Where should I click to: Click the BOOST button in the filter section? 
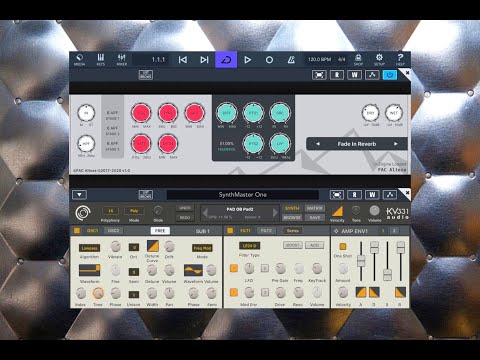pos(292,245)
